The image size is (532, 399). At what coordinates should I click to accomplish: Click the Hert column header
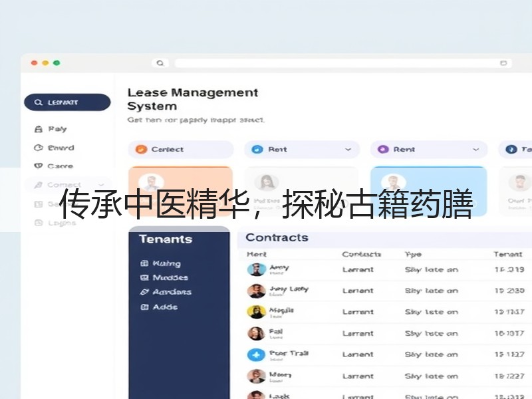pos(257,254)
